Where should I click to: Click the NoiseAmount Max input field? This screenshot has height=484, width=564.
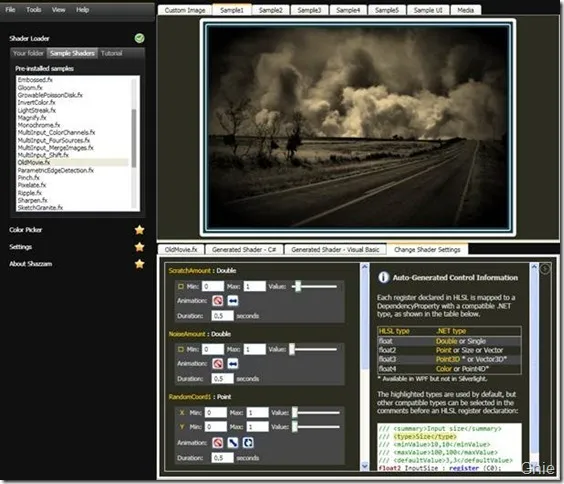pyautogui.click(x=255, y=349)
